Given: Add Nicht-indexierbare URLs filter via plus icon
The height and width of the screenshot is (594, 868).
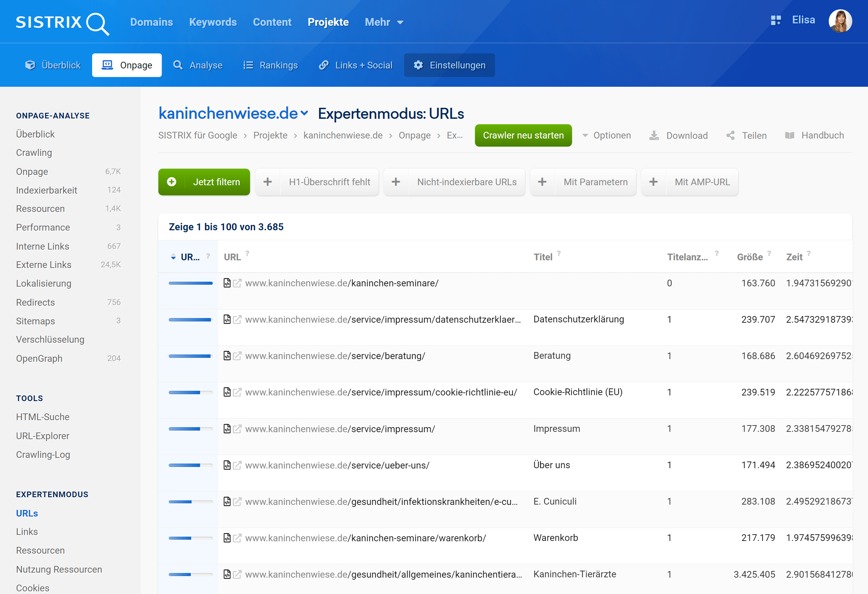Looking at the screenshot, I should coord(396,182).
